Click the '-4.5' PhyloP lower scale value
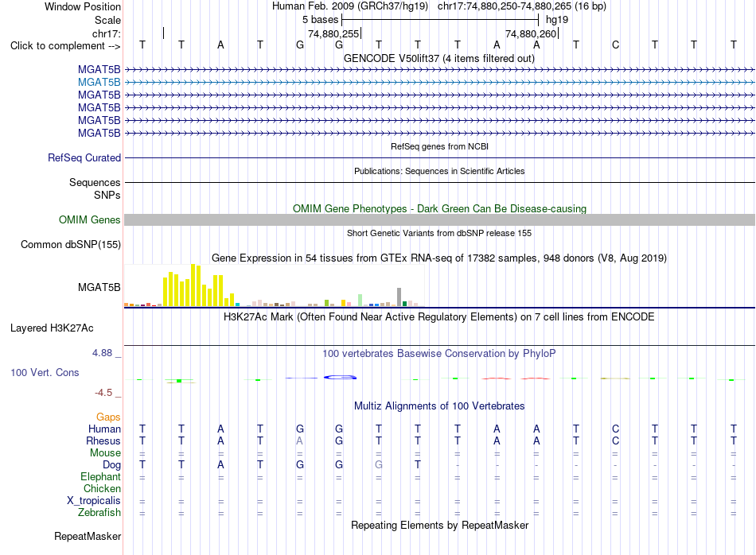 (x=103, y=393)
